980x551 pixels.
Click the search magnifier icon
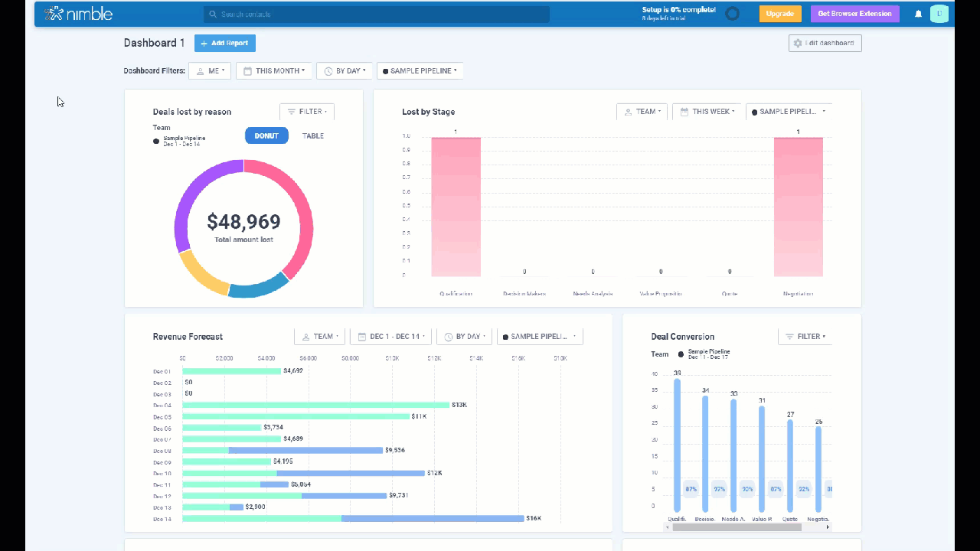click(213, 15)
